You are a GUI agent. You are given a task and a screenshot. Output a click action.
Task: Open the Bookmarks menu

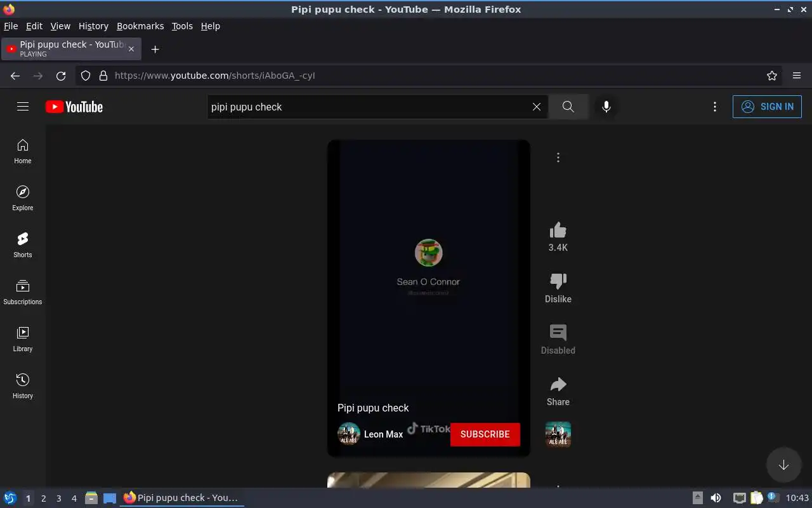tap(140, 26)
